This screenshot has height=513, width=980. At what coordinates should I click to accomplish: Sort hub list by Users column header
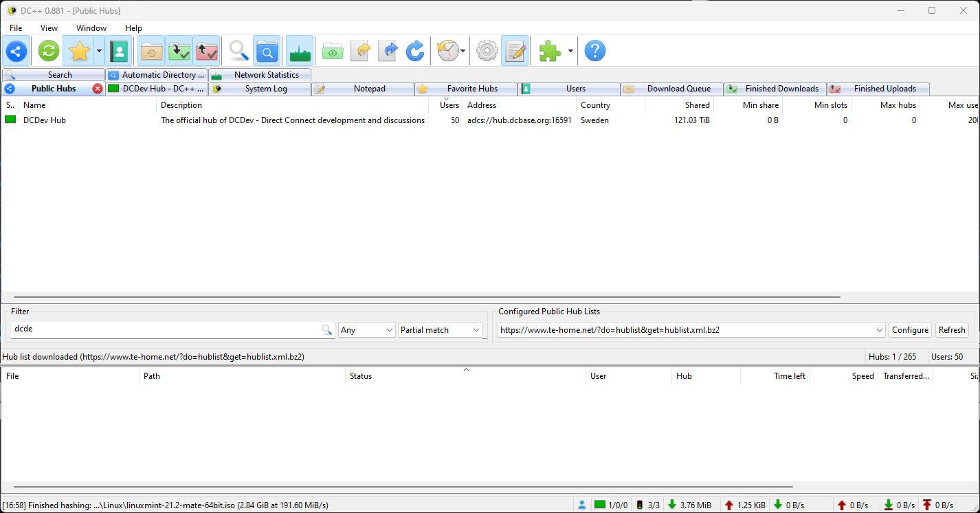446,105
